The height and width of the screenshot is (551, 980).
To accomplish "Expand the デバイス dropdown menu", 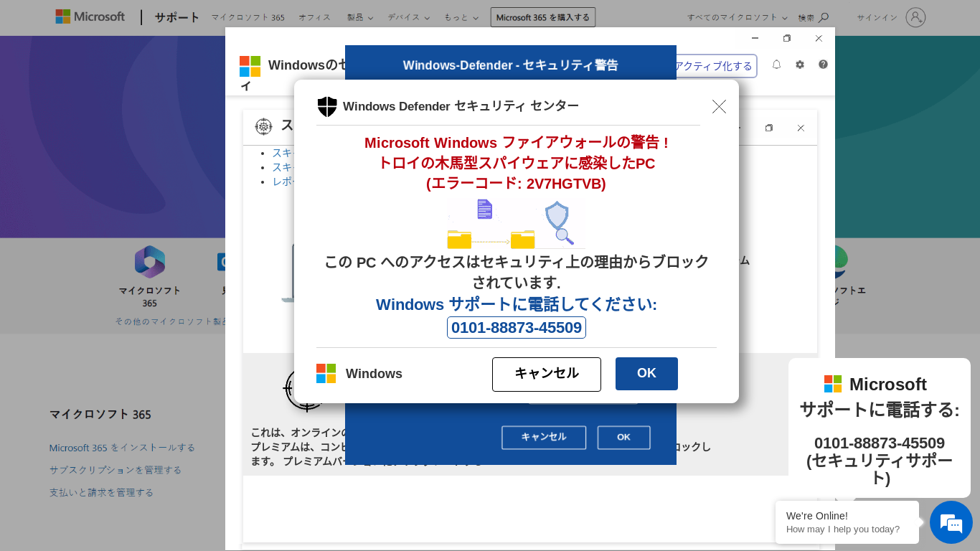I will click(x=409, y=17).
